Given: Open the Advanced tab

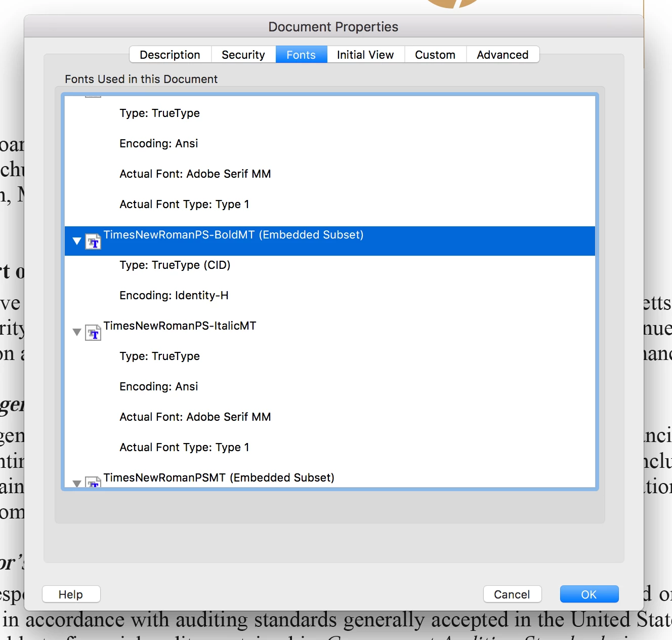Looking at the screenshot, I should coord(502,55).
